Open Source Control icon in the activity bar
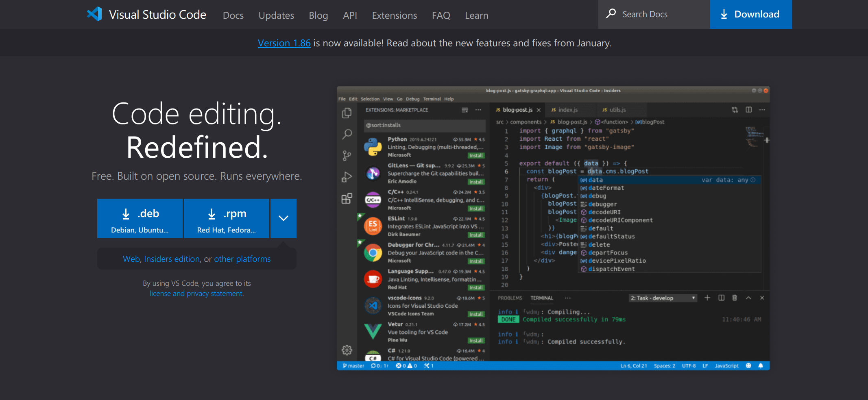Viewport: 868px width, 400px height. (347, 156)
